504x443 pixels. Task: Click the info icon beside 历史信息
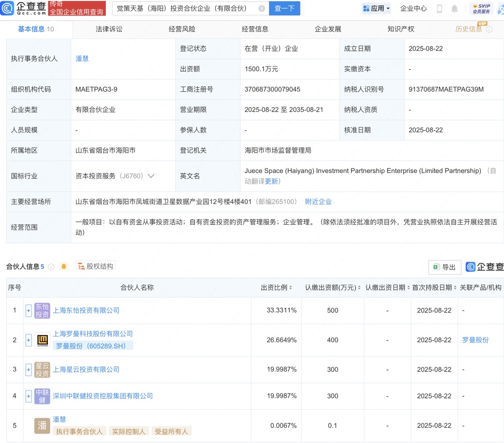(x=489, y=30)
